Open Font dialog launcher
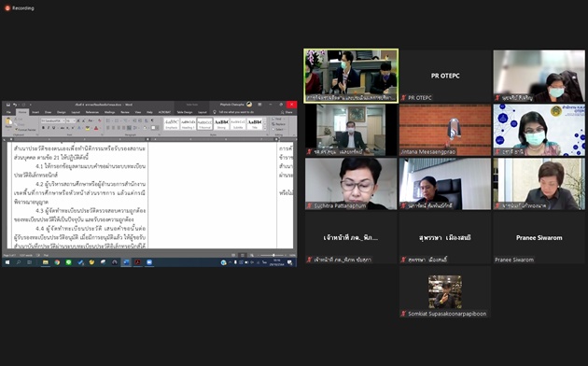 [x=102, y=134]
